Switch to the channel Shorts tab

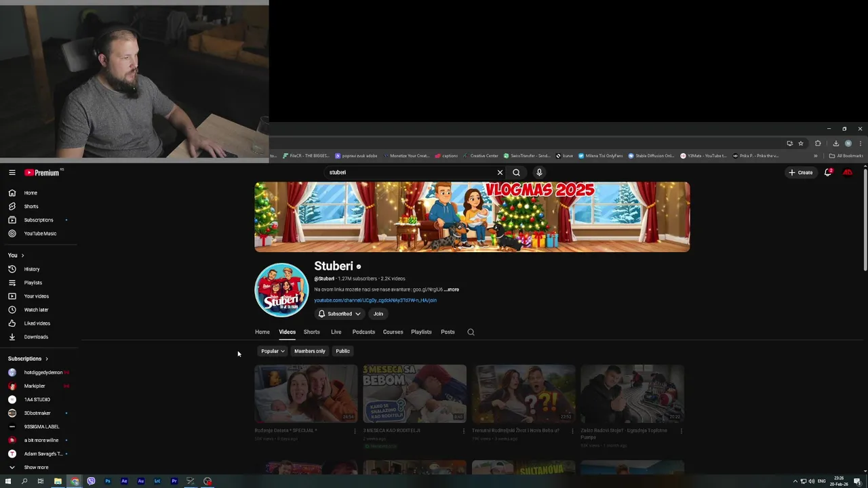[x=311, y=332]
